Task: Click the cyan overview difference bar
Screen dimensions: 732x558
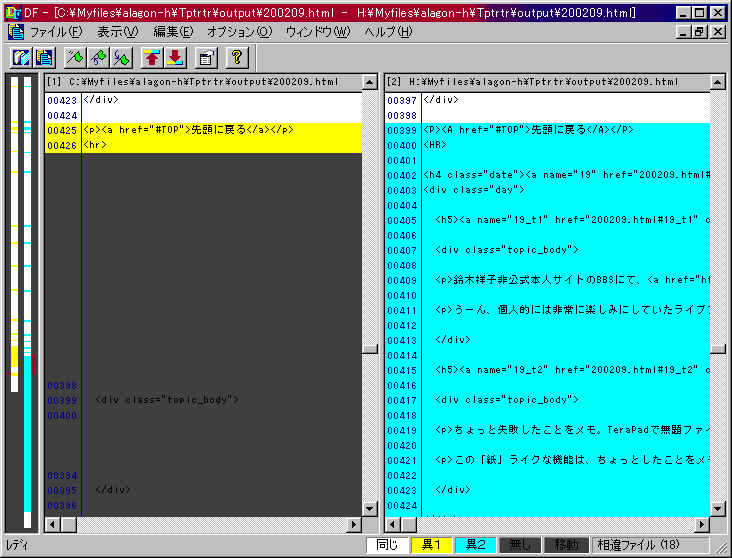Action: pos(28,302)
